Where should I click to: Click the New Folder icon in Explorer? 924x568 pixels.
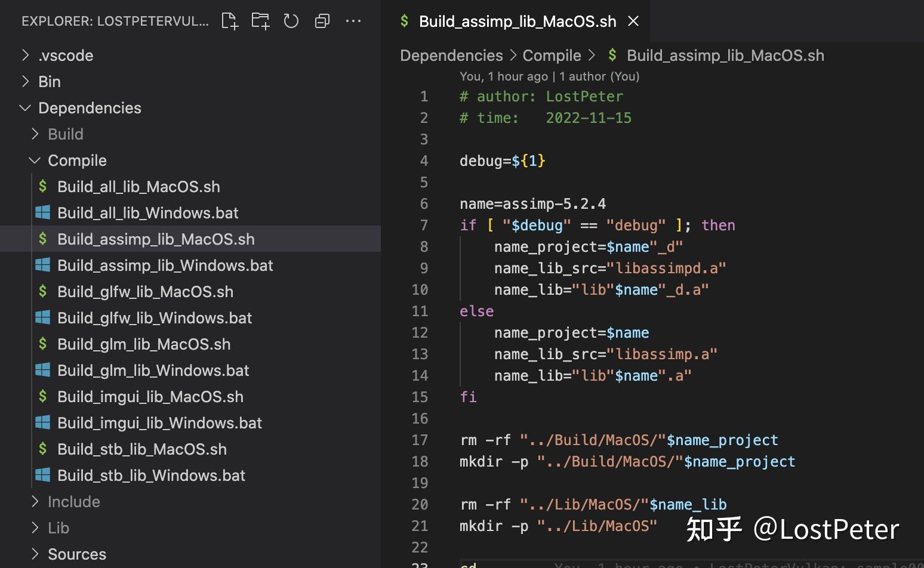coord(260,21)
